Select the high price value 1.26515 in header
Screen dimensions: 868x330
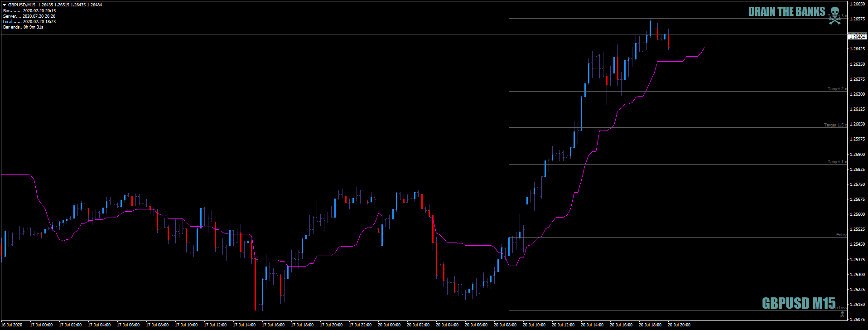(x=62, y=5)
